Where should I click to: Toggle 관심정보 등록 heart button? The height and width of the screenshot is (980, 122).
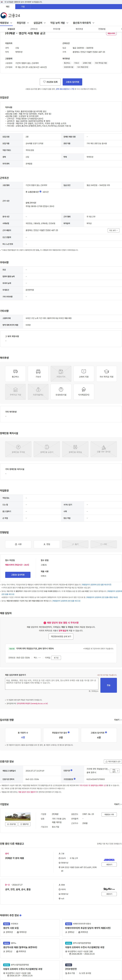50,82
